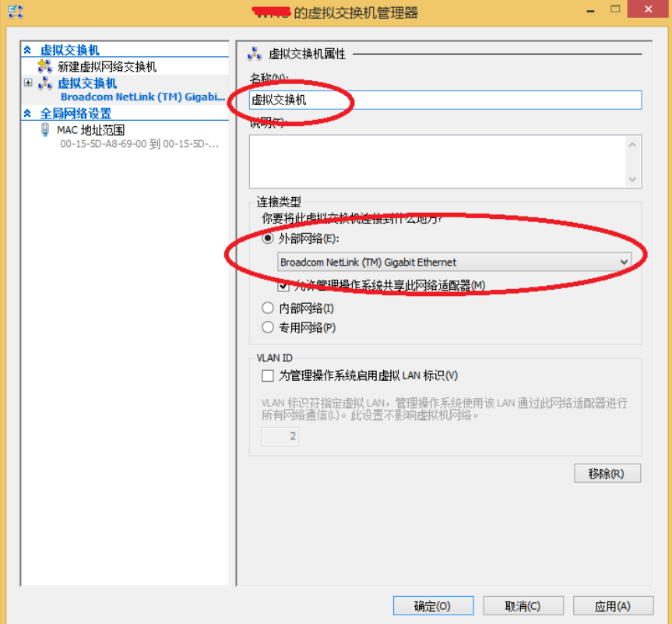This screenshot has width=672, height=624.
Task: Click the description box scroll down arrow
Action: click(632, 179)
